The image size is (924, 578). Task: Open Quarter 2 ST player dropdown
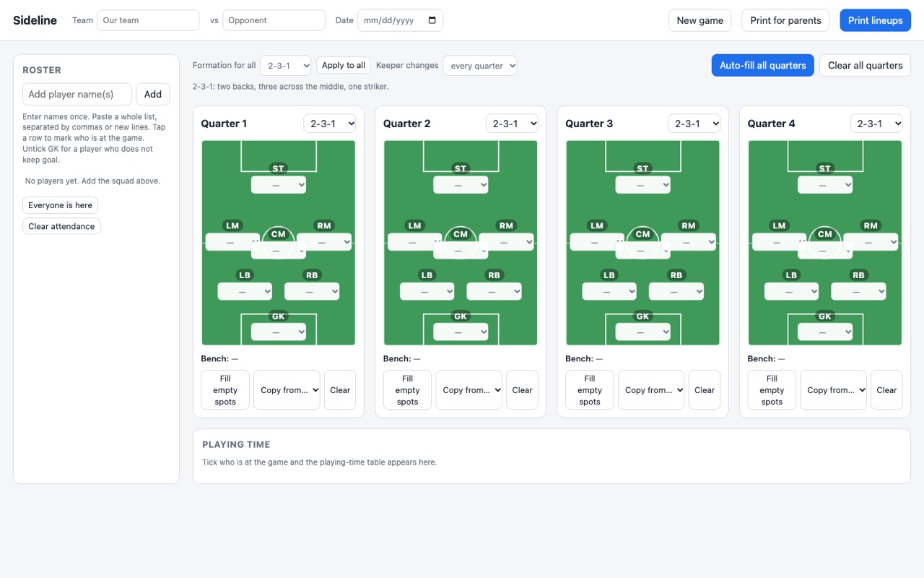461,185
